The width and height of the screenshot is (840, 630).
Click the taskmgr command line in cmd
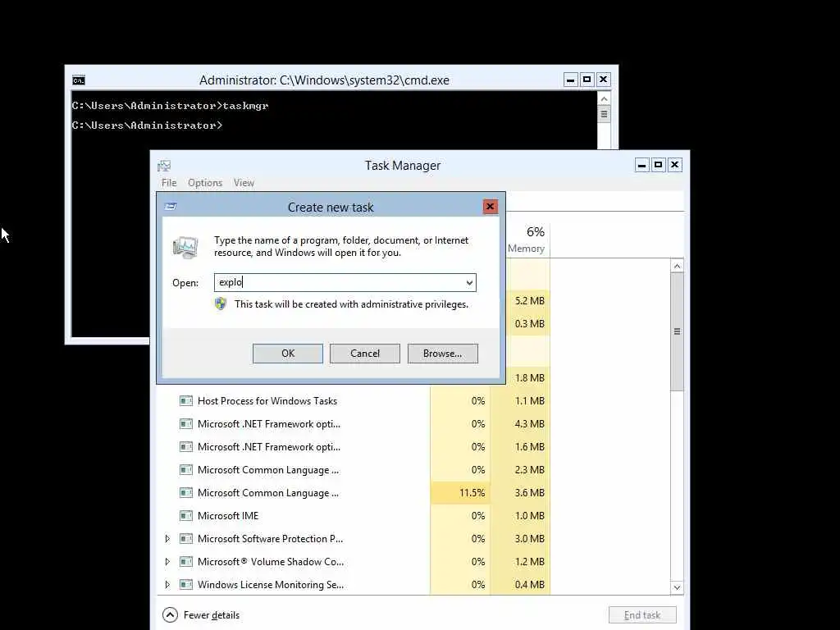(171, 106)
